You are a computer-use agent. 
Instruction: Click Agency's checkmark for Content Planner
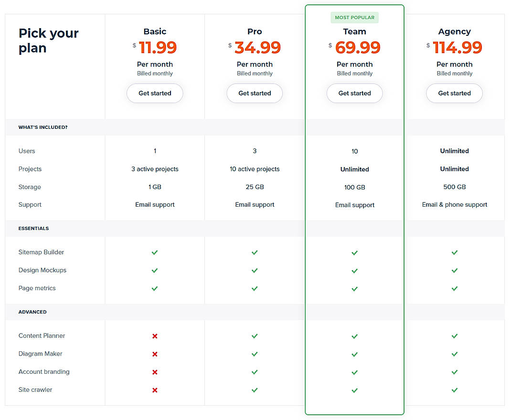point(454,336)
